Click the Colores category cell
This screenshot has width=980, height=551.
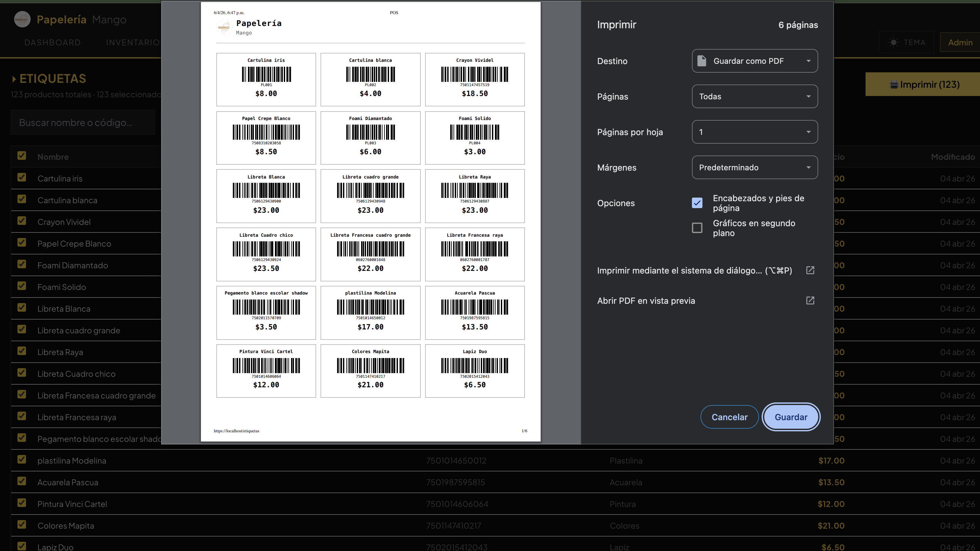pos(624,526)
